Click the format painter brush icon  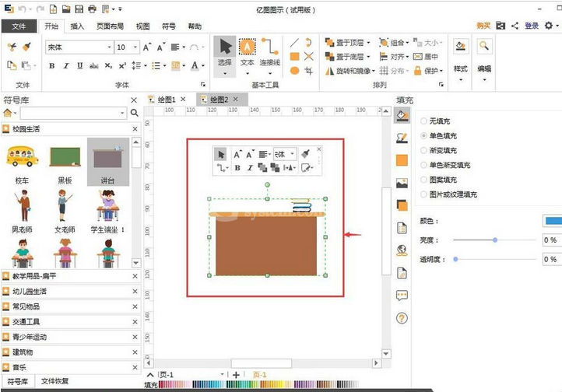click(x=26, y=47)
